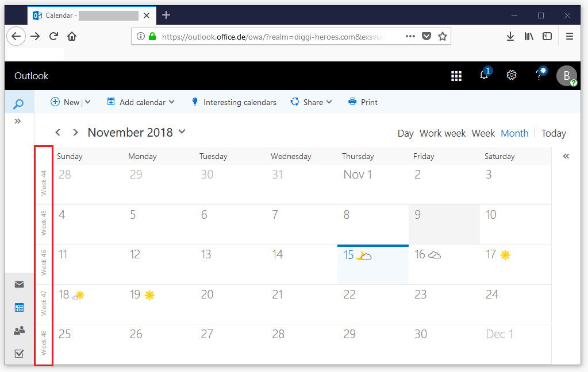Click the search magnifier icon
Screen dimensions: 588x372
(18, 104)
